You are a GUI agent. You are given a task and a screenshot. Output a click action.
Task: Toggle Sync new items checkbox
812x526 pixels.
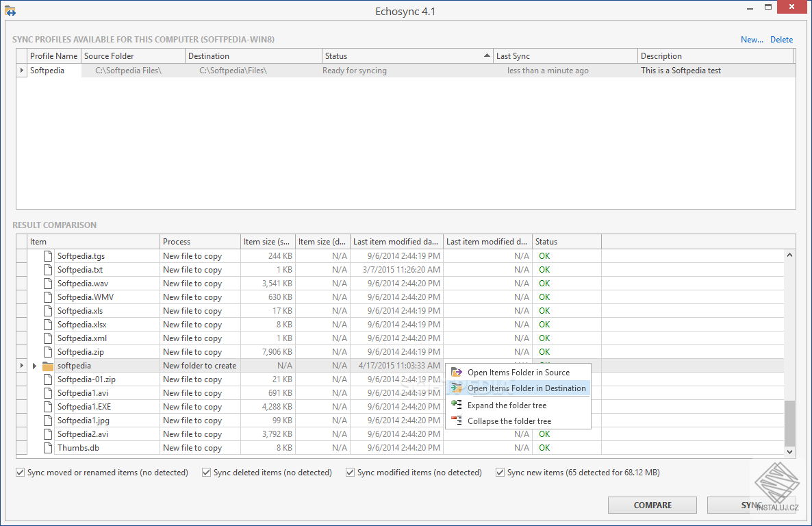[500, 472]
